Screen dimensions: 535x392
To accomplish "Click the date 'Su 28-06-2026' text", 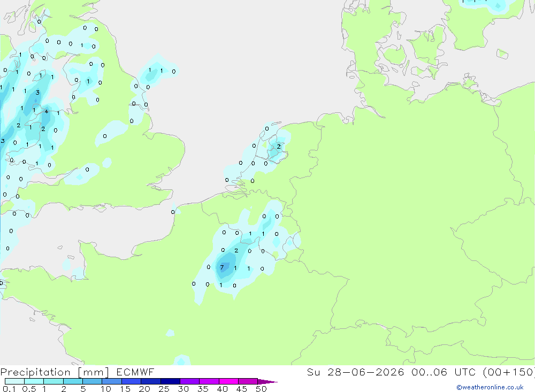I will (x=355, y=372).
